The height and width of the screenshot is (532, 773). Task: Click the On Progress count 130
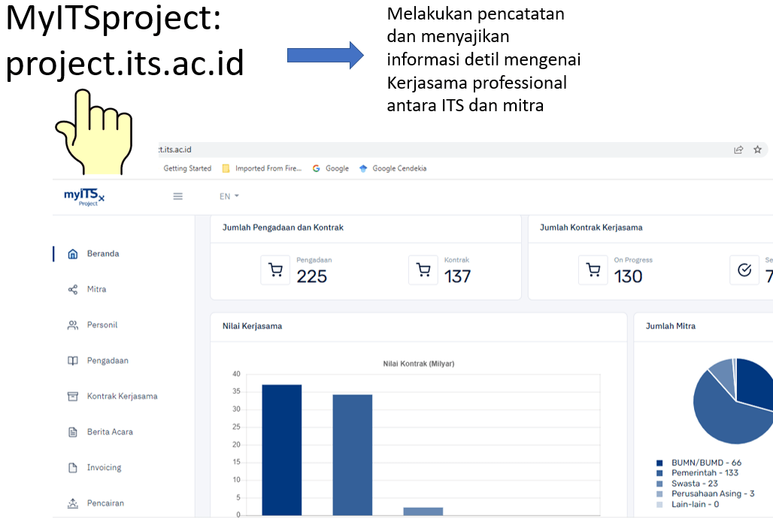pyautogui.click(x=628, y=277)
